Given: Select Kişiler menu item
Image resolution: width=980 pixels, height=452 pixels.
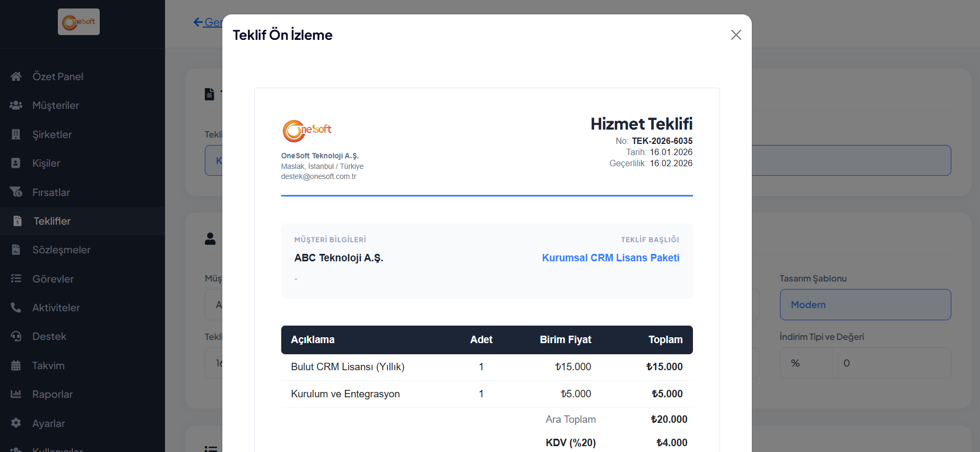Looking at the screenshot, I should [82, 163].
